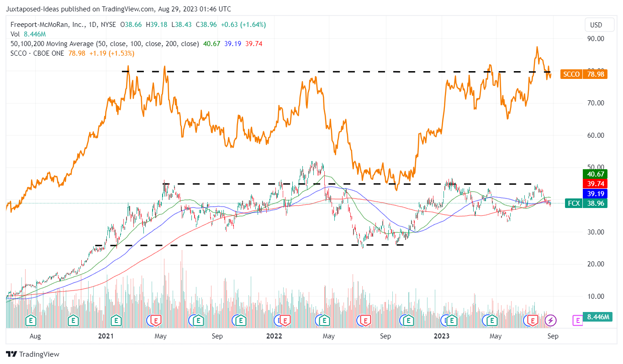Click the red 39.74 value in the legend

[254, 44]
